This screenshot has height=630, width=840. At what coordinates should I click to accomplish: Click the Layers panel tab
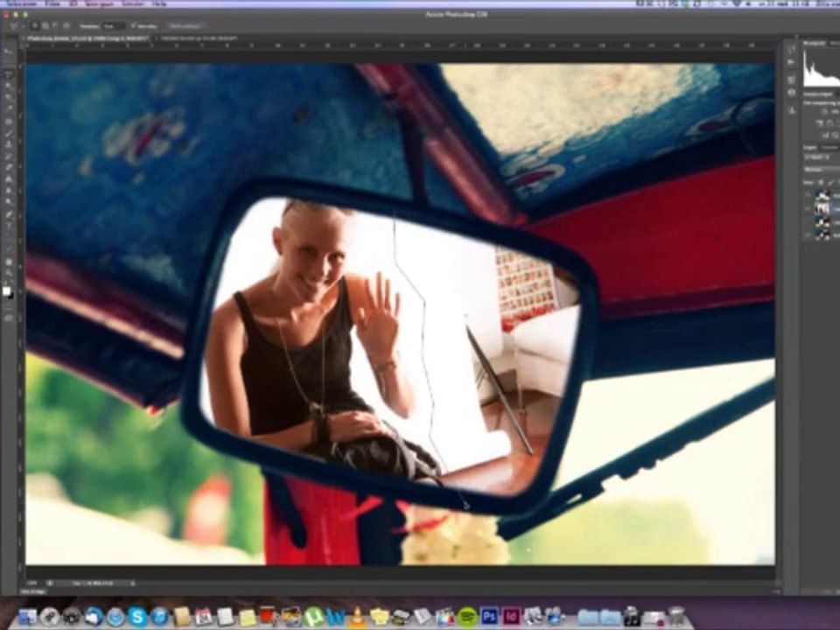(810, 147)
